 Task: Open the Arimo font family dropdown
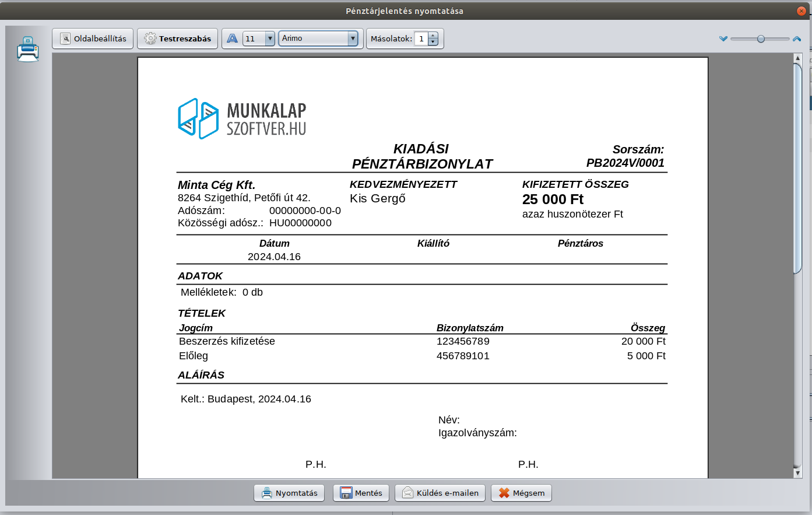(352, 38)
